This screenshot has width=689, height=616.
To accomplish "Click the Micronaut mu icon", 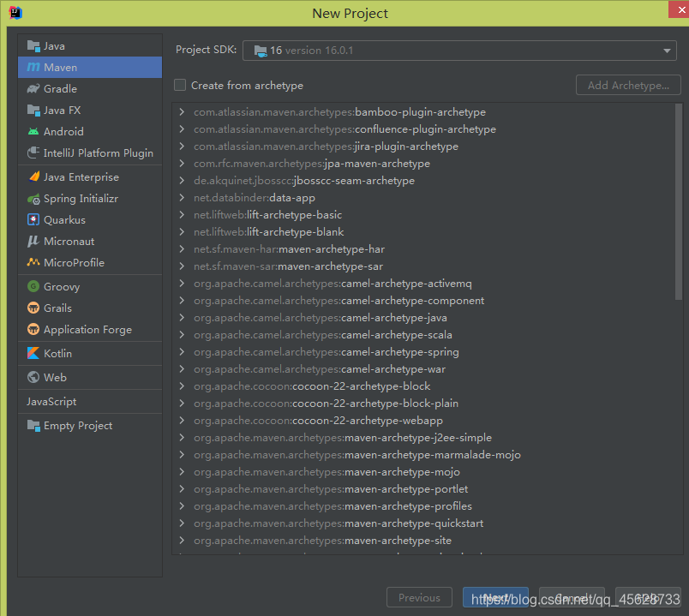I will [33, 242].
